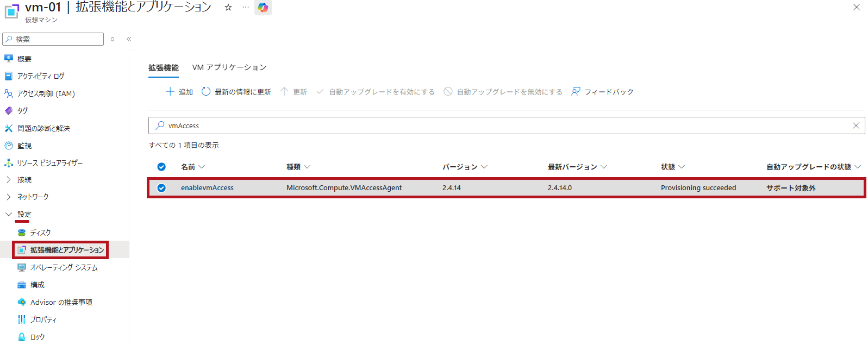
Task: Open the more options ellipsis in the header
Action: [246, 7]
